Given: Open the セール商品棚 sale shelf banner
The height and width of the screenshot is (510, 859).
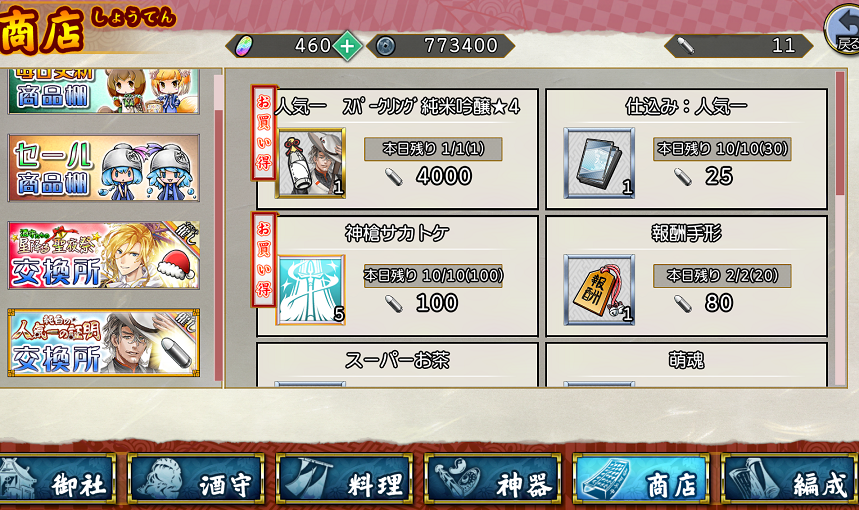Looking at the screenshot, I should [104, 168].
